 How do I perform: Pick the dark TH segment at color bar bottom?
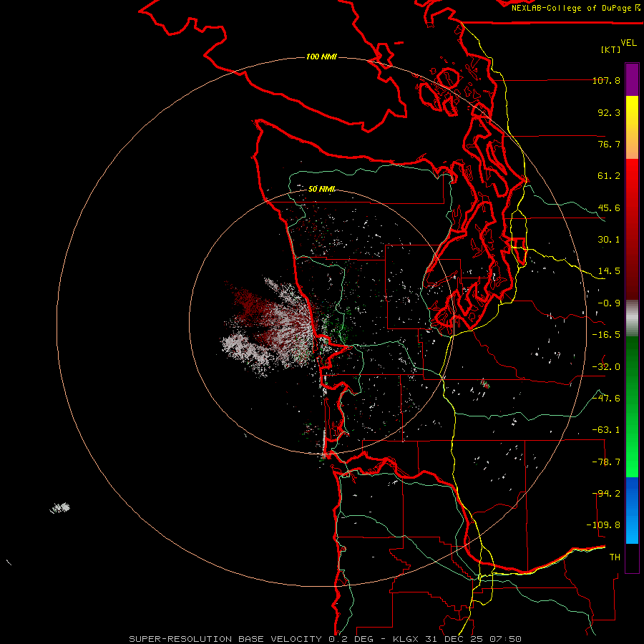click(632, 557)
